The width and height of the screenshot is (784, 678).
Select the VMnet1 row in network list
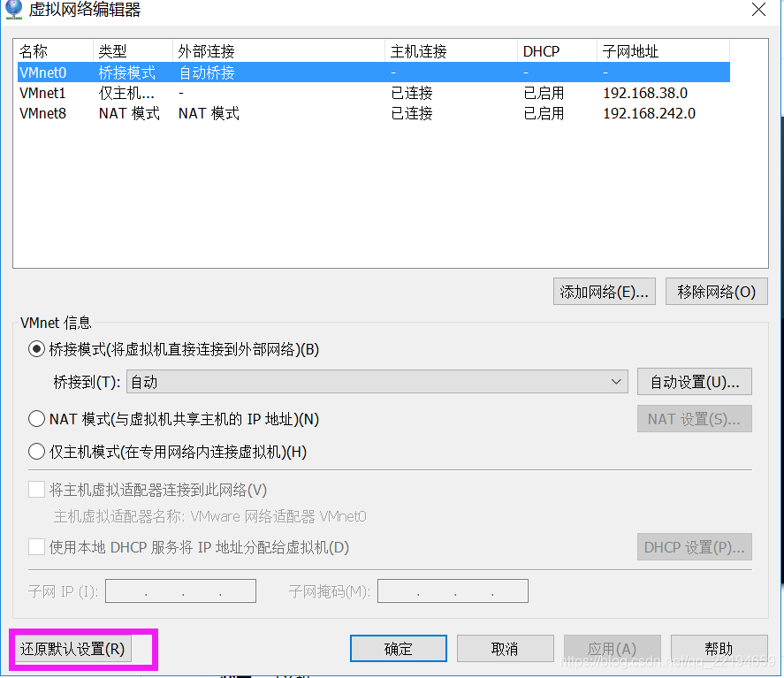pos(374,93)
